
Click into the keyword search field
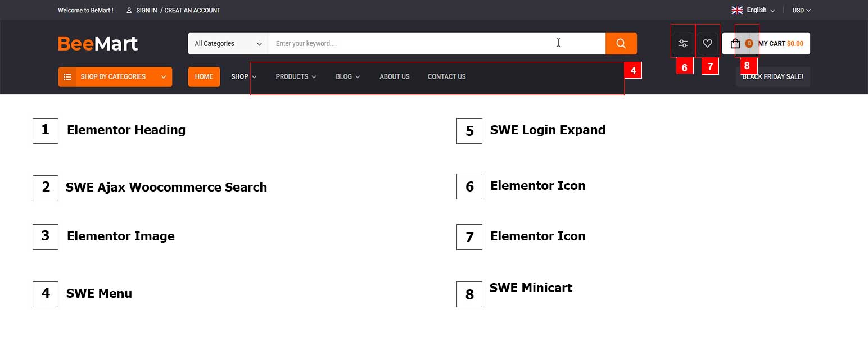(x=410, y=43)
